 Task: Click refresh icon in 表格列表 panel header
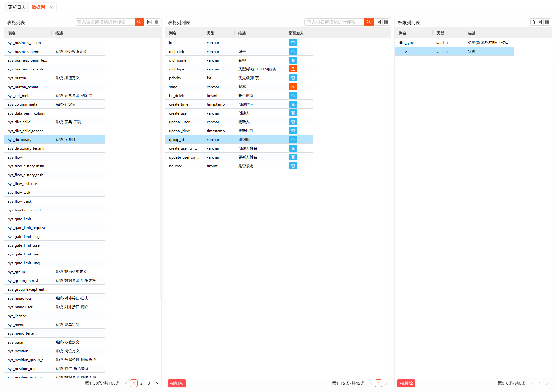pos(149,22)
